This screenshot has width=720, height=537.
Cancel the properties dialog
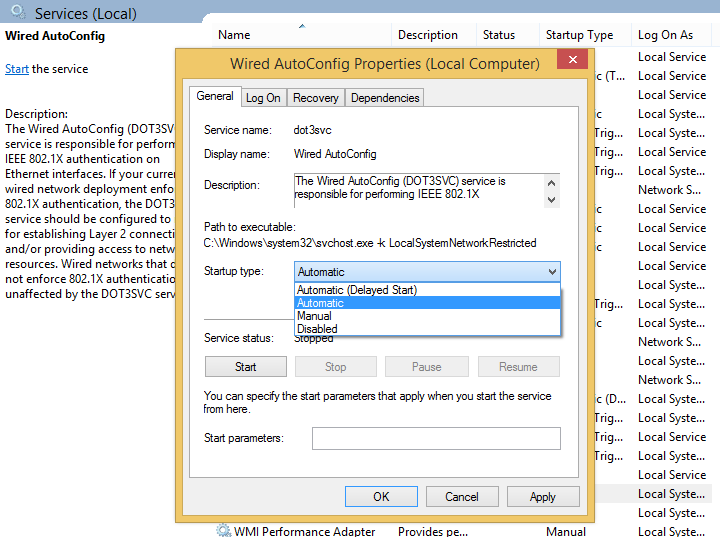click(462, 497)
